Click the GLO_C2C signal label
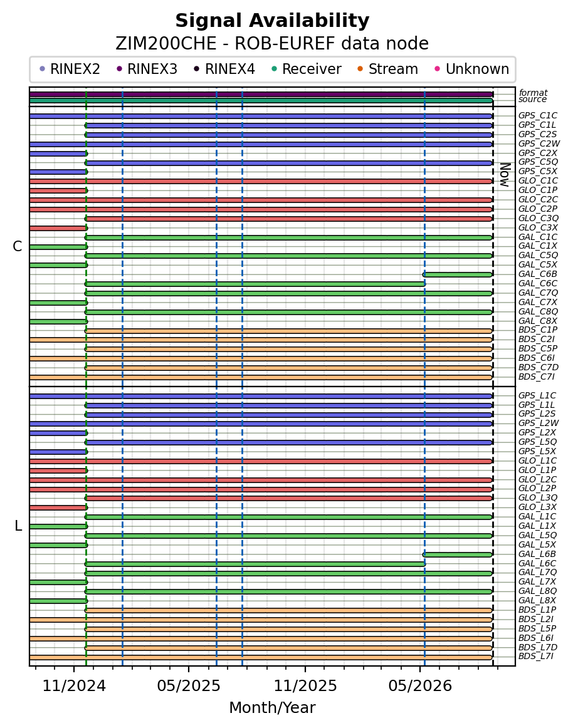 tap(538, 200)
